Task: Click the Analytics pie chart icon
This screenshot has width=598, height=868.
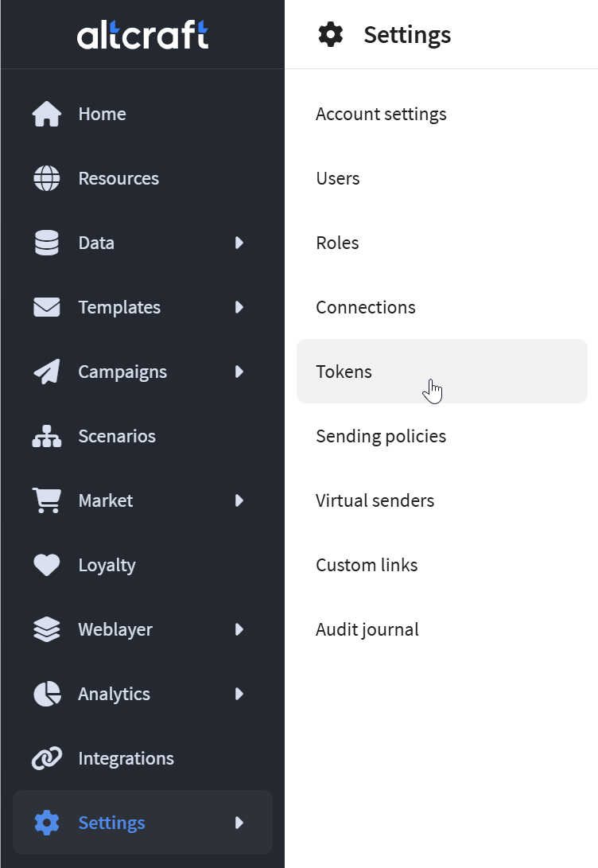Action: pyautogui.click(x=46, y=694)
